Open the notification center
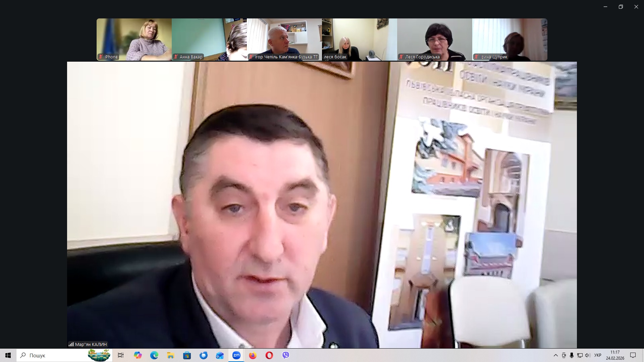The height and width of the screenshot is (362, 644). click(x=633, y=355)
